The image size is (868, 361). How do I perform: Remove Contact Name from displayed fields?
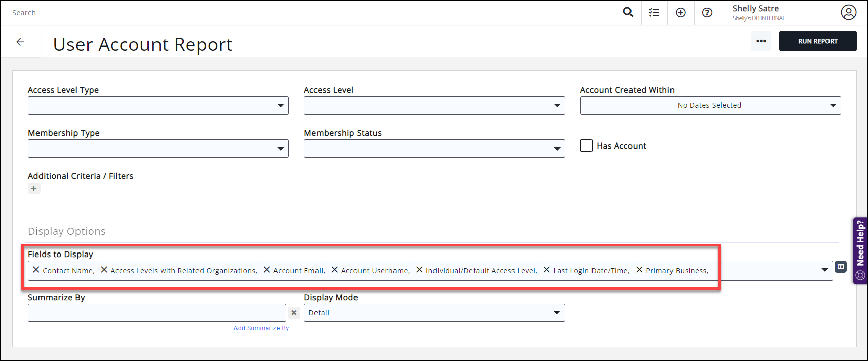pyautogui.click(x=36, y=270)
